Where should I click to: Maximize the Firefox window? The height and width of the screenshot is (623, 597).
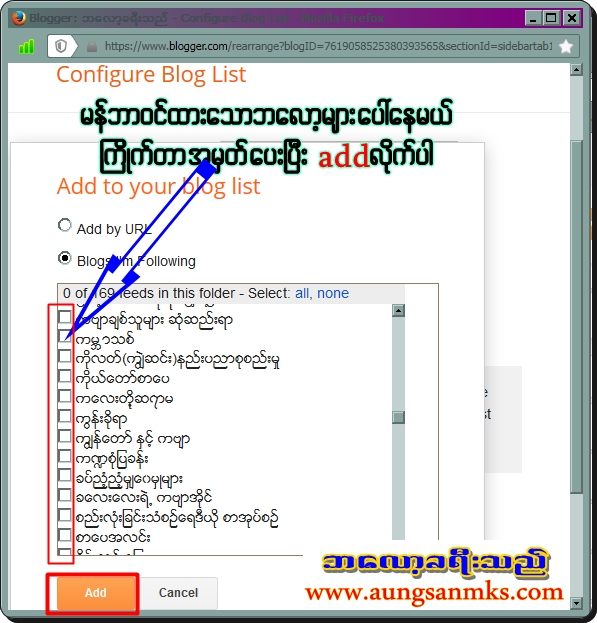coord(551,18)
